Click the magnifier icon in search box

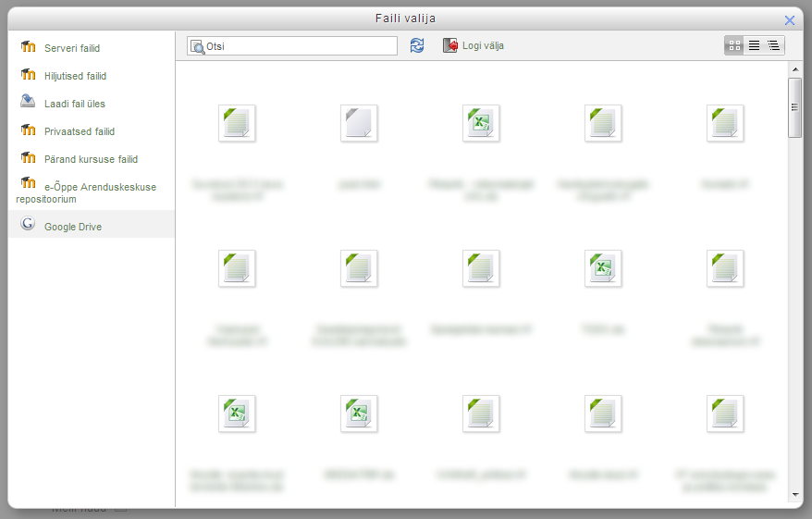tap(197, 46)
